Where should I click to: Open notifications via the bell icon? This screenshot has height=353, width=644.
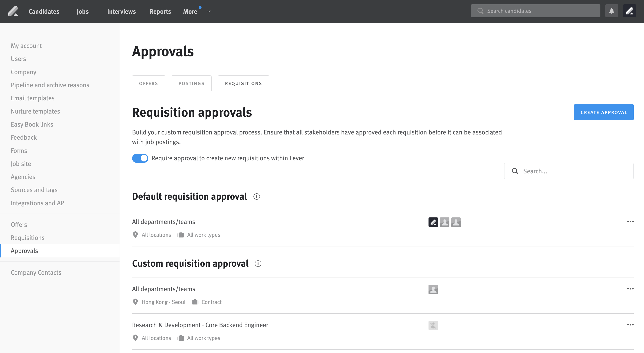pos(612,11)
